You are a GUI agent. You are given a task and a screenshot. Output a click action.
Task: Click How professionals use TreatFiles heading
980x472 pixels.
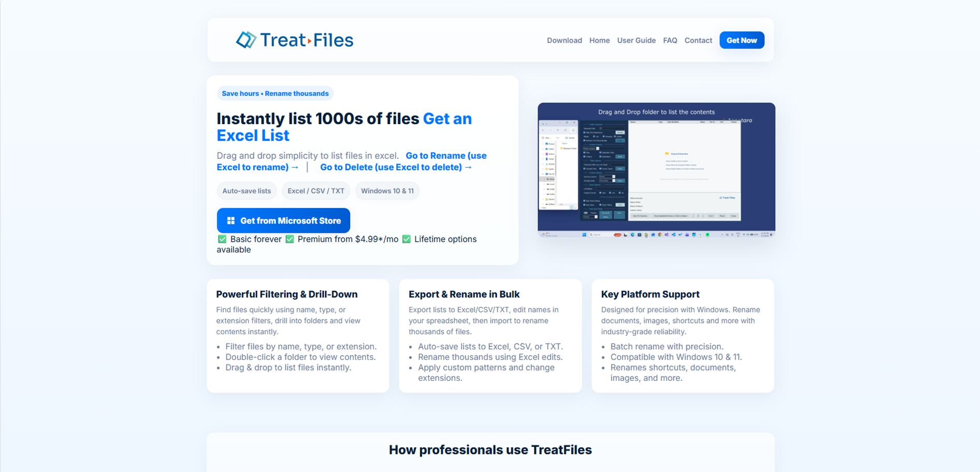click(x=490, y=450)
